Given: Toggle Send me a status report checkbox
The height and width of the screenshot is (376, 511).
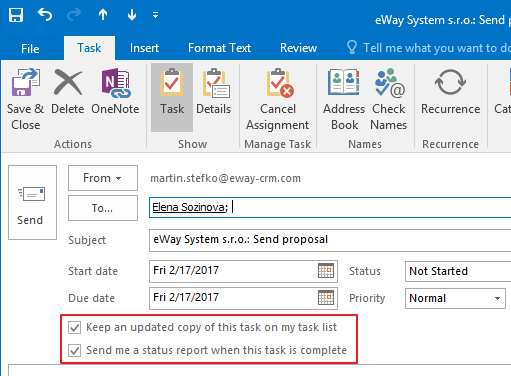Looking at the screenshot, I should pyautogui.click(x=74, y=351).
